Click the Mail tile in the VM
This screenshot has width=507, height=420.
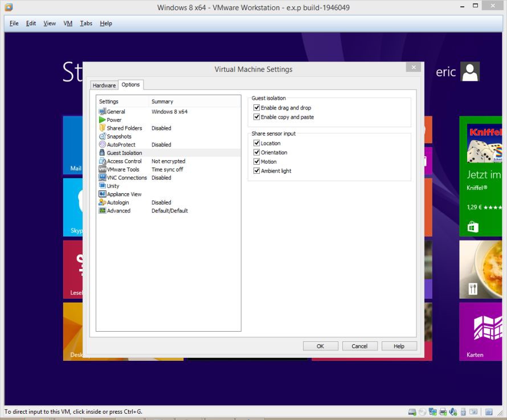73,145
